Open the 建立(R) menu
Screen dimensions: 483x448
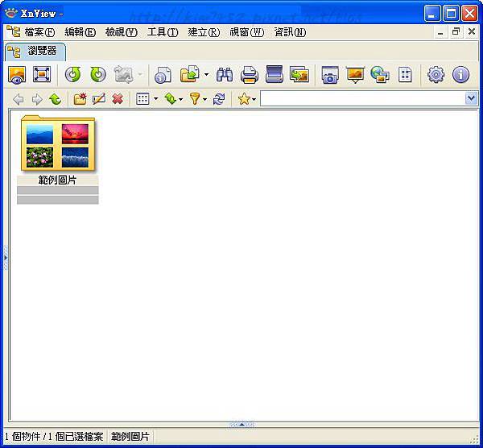[x=204, y=32]
